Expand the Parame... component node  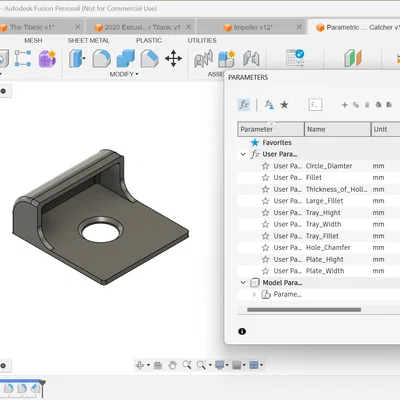click(x=254, y=294)
